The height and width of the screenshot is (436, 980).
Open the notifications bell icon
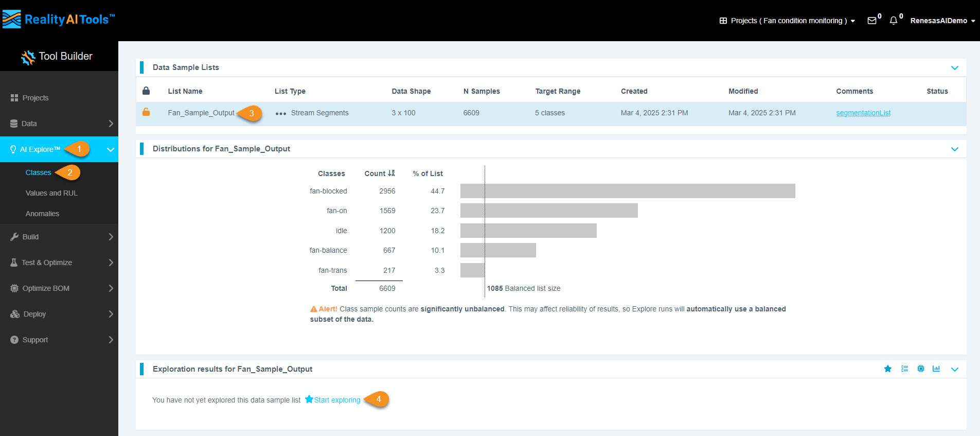(x=894, y=21)
